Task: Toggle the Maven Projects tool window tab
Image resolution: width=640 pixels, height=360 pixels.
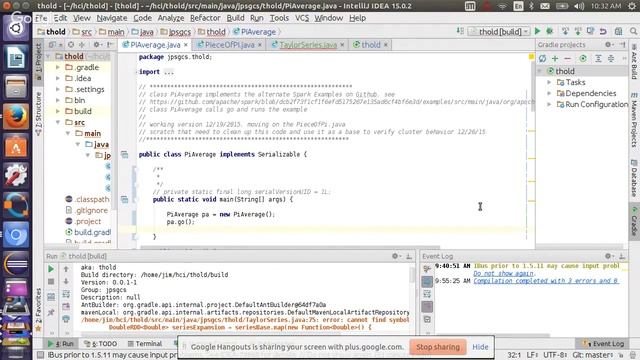Action: tap(634, 120)
